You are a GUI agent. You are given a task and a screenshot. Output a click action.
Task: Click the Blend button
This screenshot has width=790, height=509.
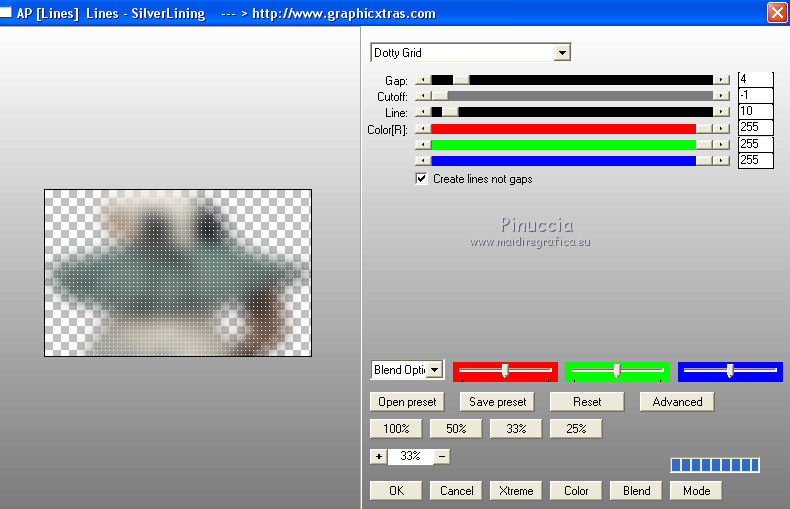click(636, 491)
